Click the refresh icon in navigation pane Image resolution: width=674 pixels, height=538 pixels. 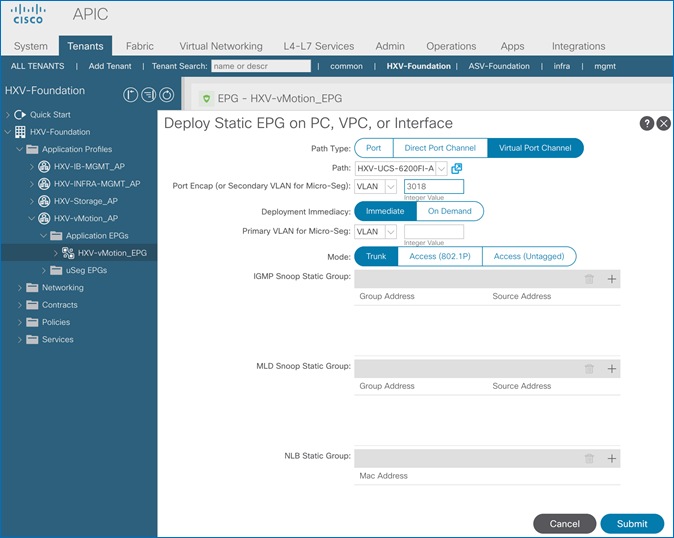[167, 95]
